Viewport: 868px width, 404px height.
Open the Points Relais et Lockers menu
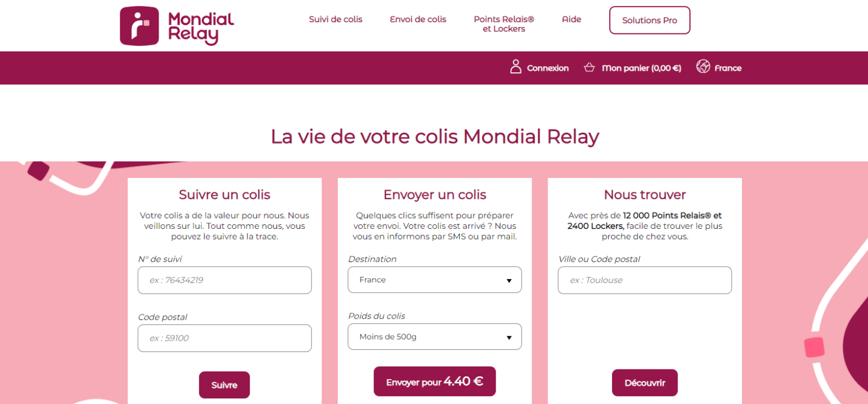click(x=504, y=24)
